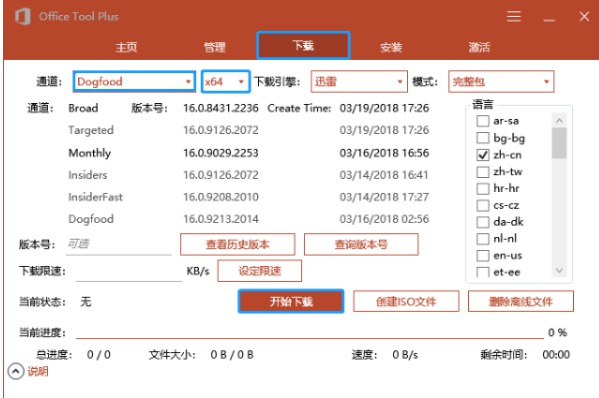
Task: Check the bg-bg language checkbox
Action: click(482, 138)
